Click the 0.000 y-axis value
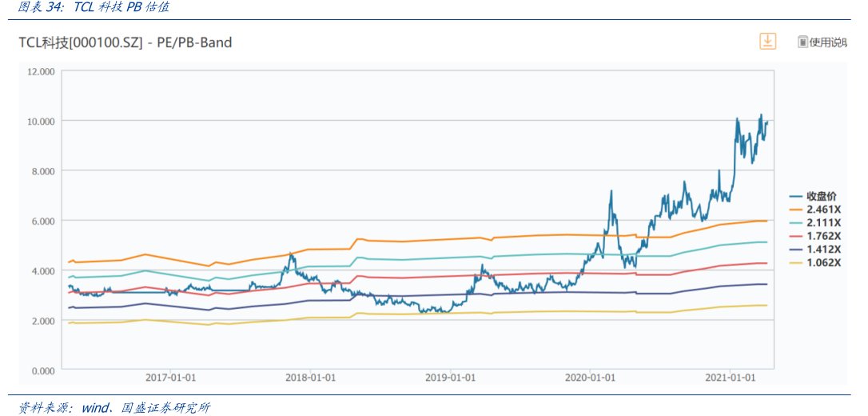868x416 pixels. point(44,370)
